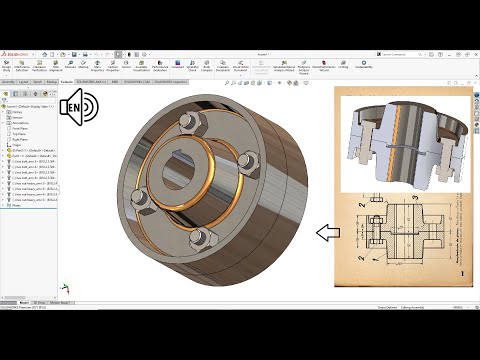The height and width of the screenshot is (360, 480).
Task: Select the SOLIDWORKS CAM tab
Action: [x=137, y=82]
